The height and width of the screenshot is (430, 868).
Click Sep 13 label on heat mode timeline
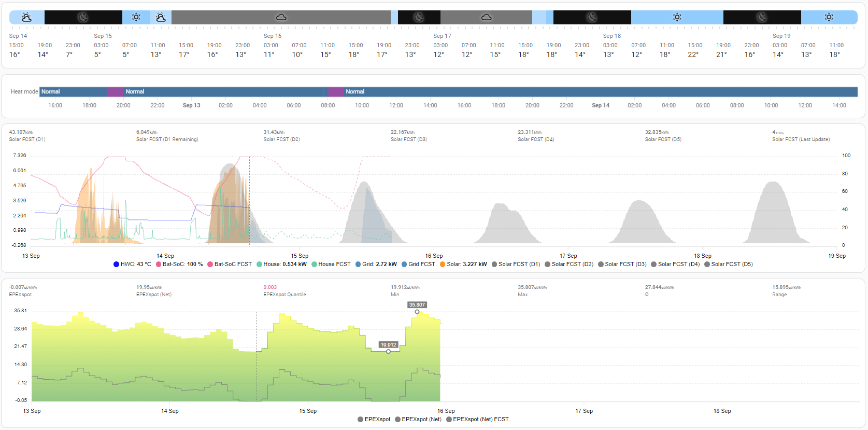click(x=191, y=105)
